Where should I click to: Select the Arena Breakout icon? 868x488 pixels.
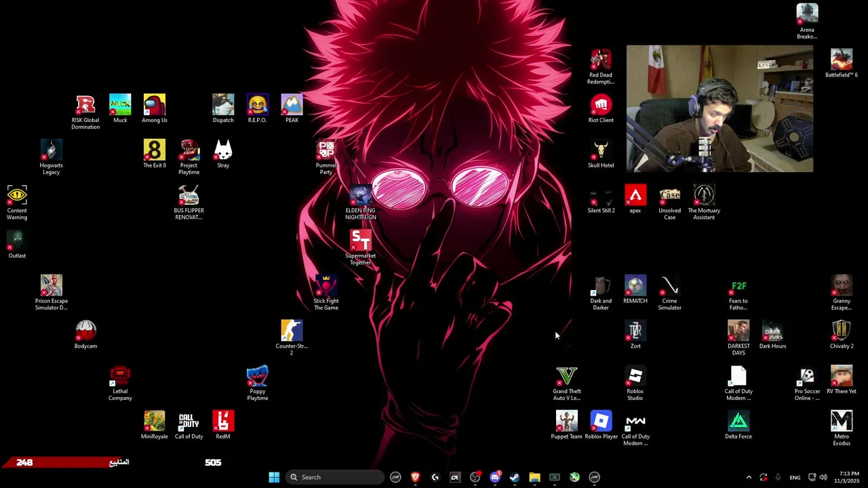coord(807,22)
